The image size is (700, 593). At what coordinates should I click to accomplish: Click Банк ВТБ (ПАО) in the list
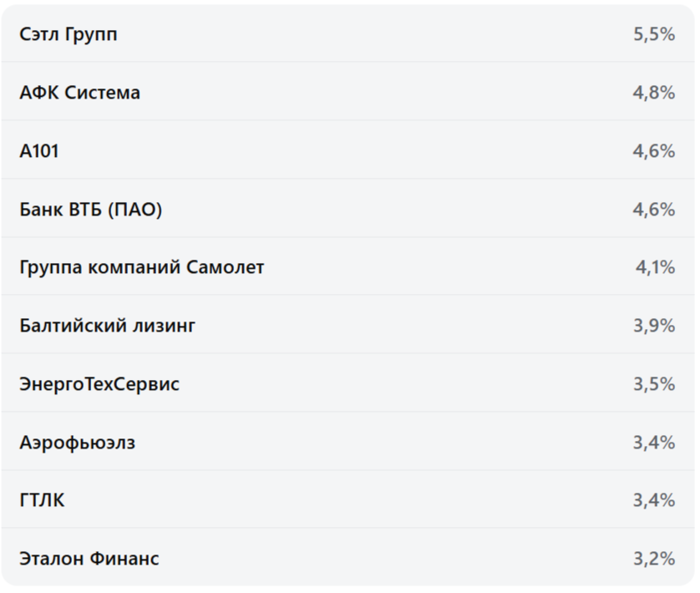pos(91,210)
